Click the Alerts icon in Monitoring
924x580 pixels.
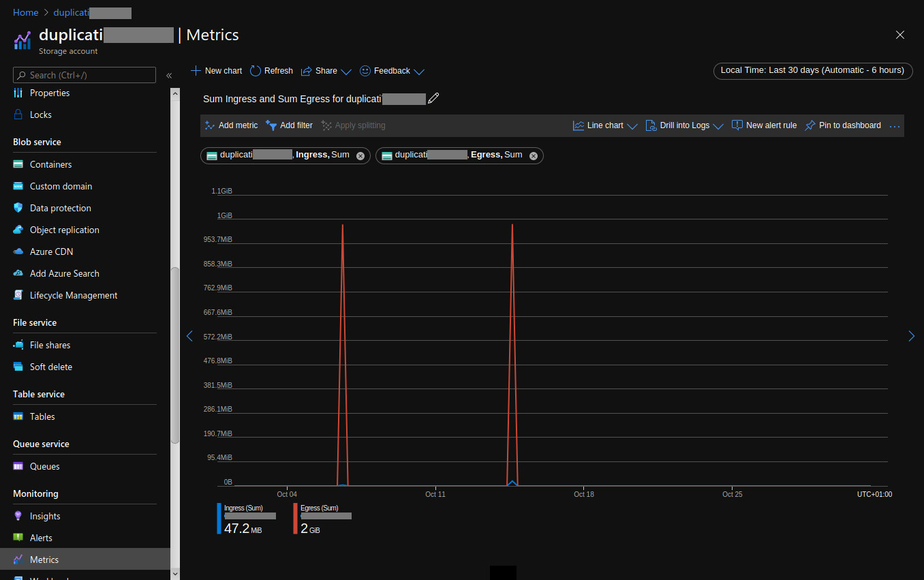18,538
